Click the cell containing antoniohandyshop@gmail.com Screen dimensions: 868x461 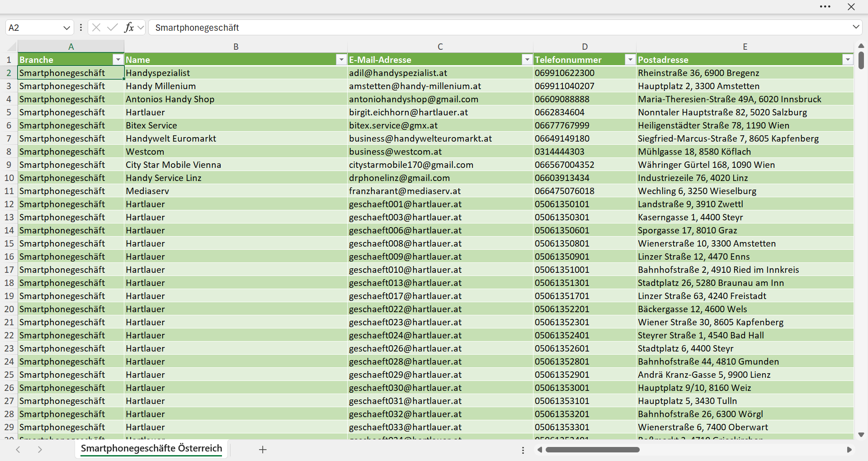pyautogui.click(x=440, y=99)
